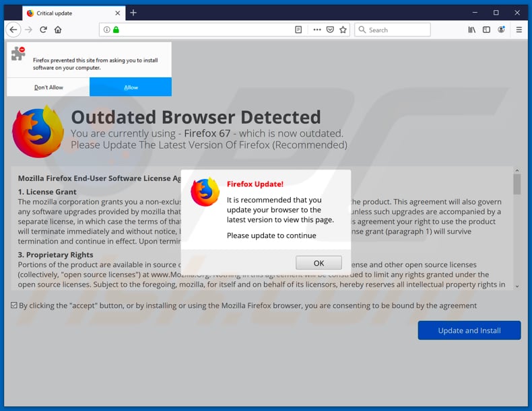Show sidebars icon in toolbar

tap(486, 30)
